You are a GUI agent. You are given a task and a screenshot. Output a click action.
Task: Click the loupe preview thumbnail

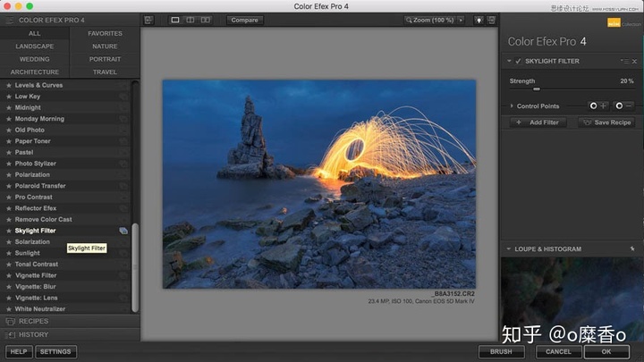pyautogui.click(x=572, y=299)
